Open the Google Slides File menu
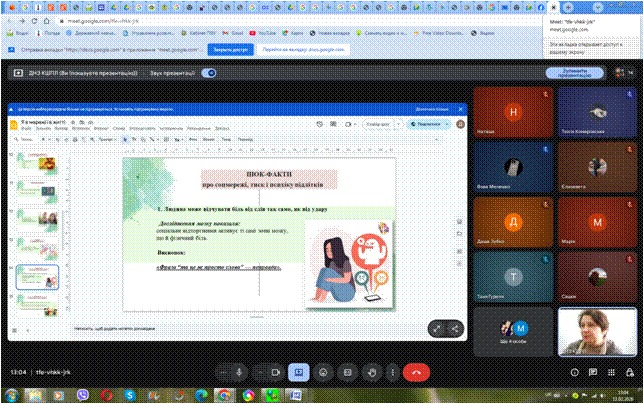Viewport: 644px width, 404px height. click(25, 129)
